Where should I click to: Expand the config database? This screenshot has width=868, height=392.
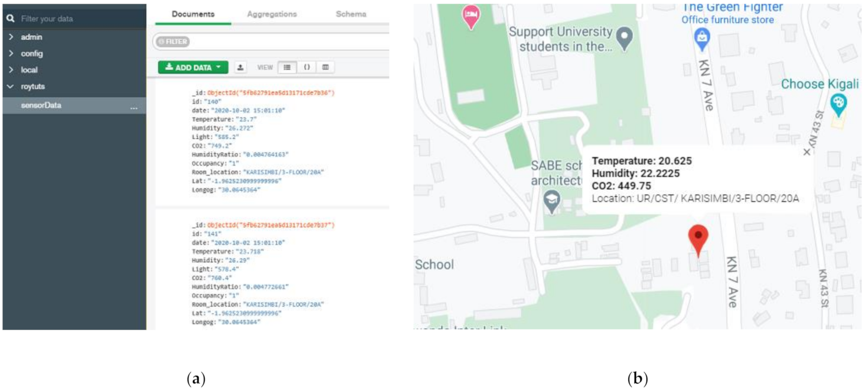point(11,53)
